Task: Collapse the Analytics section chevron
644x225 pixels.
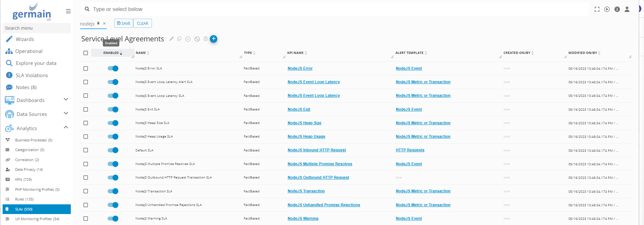Action: [66, 128]
